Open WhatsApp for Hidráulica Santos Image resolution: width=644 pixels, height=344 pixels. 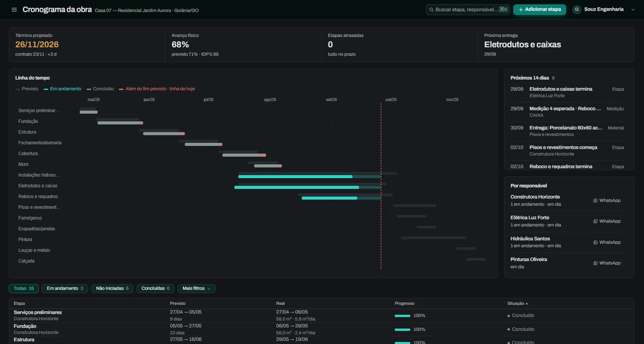click(x=607, y=242)
